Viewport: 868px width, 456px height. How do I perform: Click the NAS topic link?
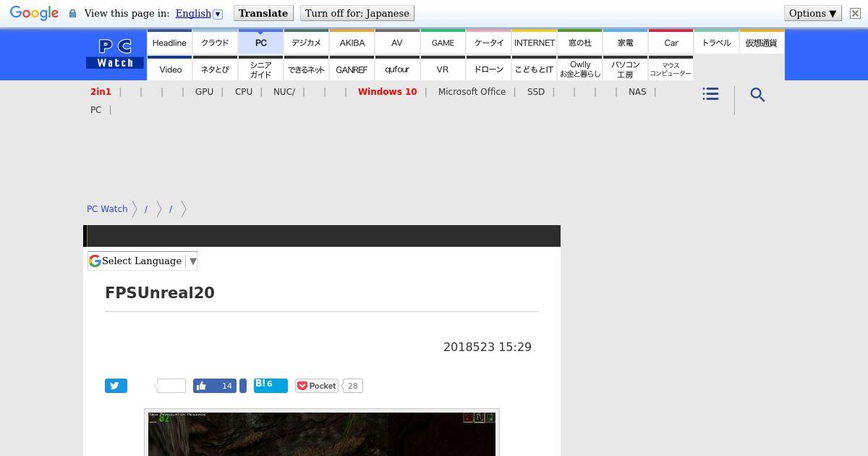tap(637, 92)
